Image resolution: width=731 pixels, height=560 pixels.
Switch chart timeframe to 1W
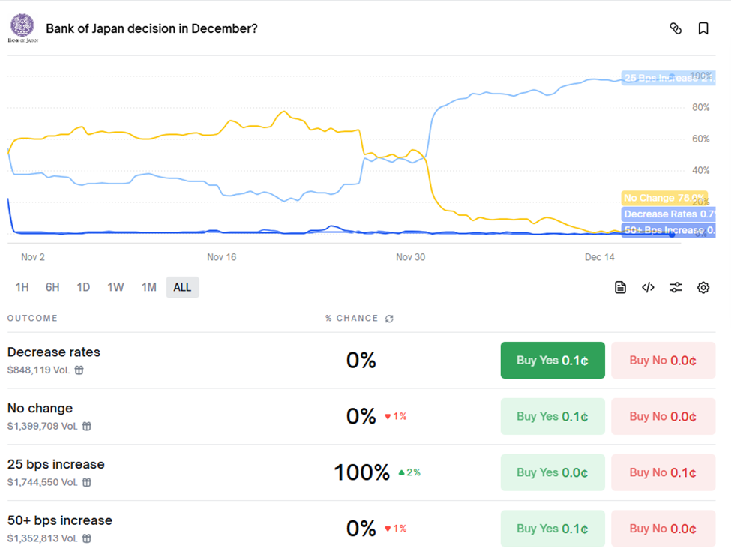point(116,287)
